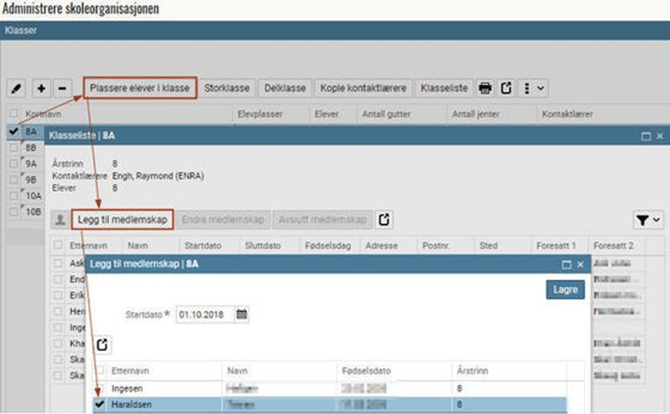Click export icon beside Avslutt medlemskap
The image size is (670, 414).
(384, 219)
